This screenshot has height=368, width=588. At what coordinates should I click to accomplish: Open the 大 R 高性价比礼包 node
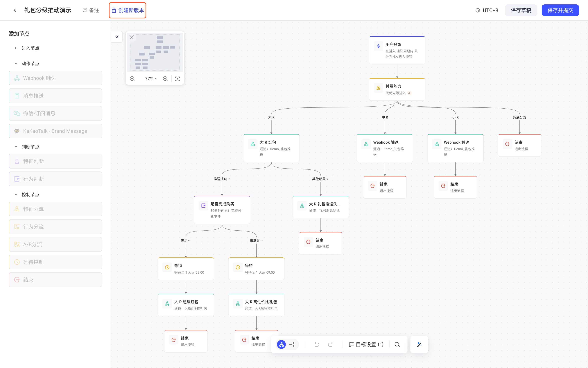click(x=256, y=305)
